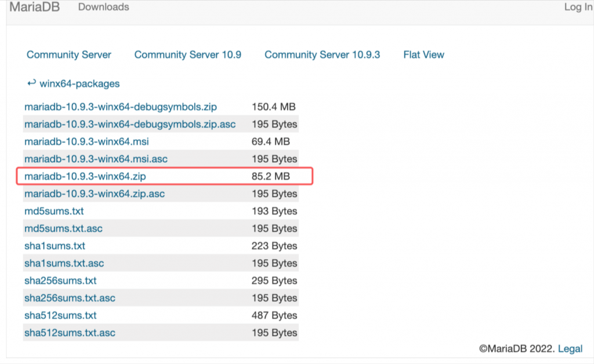Download mariadb-10.9.3-winx64-debugsymbols.zip.asc signature

tap(130, 125)
